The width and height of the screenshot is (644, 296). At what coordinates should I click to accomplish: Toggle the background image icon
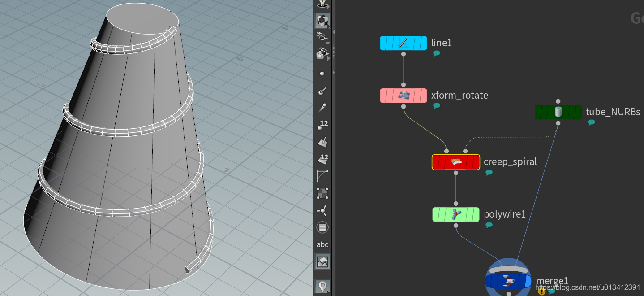point(322,262)
